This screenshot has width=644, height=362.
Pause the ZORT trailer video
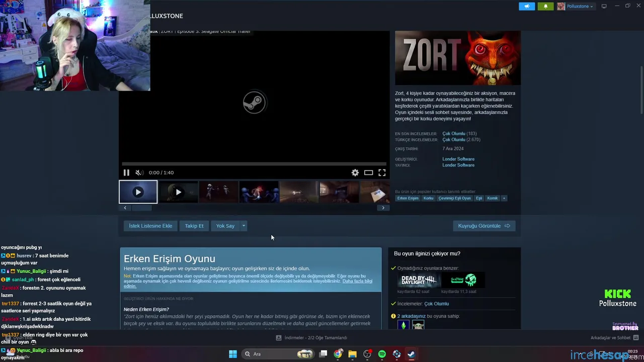coord(126,172)
